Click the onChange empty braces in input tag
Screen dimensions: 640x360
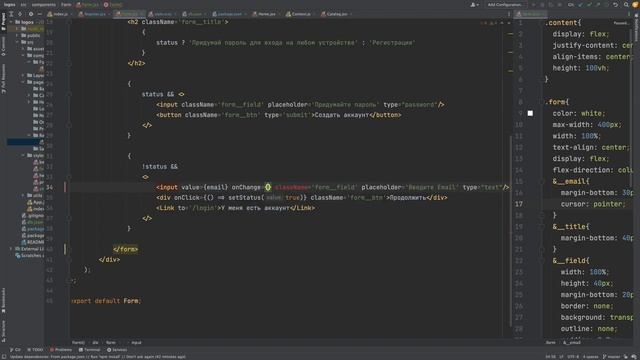click(x=268, y=187)
